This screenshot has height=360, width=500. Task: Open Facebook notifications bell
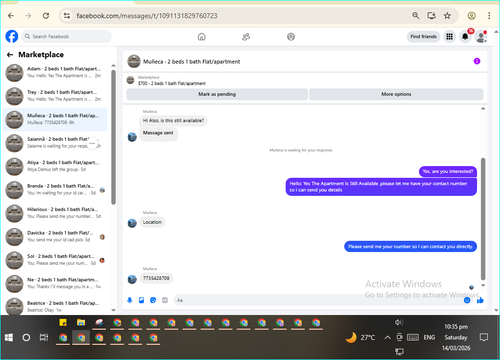(465, 36)
